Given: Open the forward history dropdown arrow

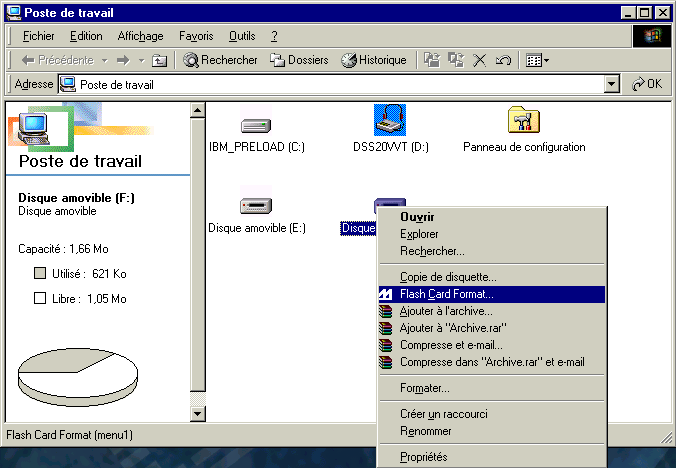Looking at the screenshot, I should [x=141, y=60].
